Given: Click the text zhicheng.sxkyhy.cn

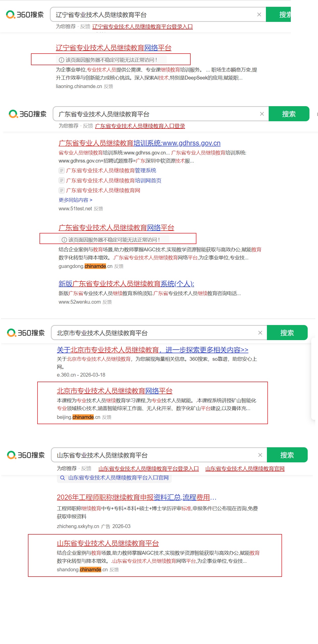Looking at the screenshot, I should [x=78, y=526].
